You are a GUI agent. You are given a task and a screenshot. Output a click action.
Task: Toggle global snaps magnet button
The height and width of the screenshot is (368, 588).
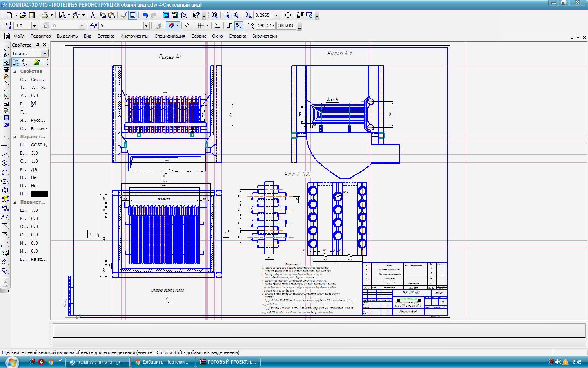coord(171,26)
